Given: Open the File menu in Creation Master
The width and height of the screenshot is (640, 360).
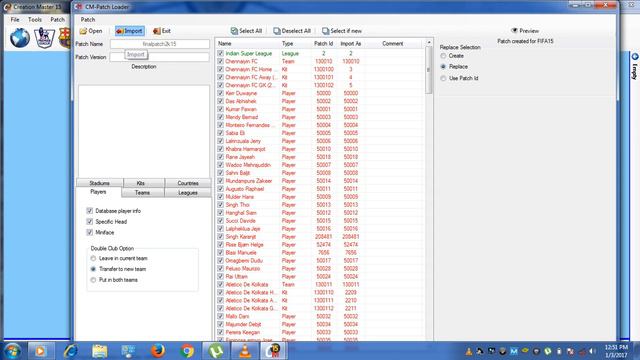Looking at the screenshot, I should [15, 20].
